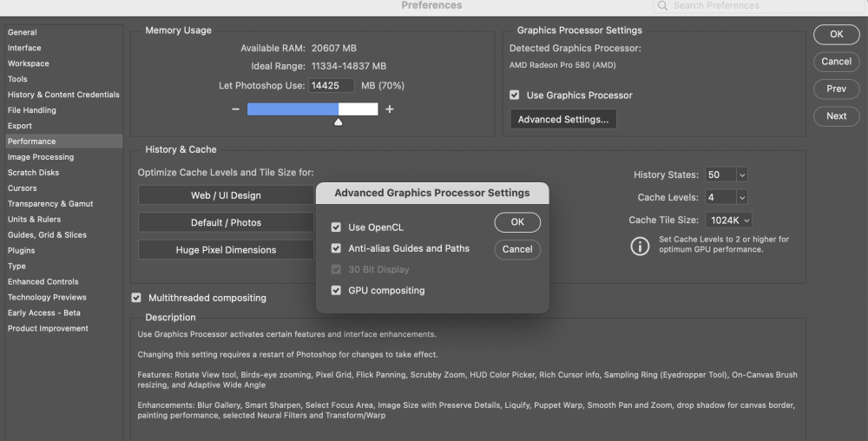Viewport: 868px width, 441px height.
Task: Open the Cache Levels dropdown arrow
Action: (742, 198)
